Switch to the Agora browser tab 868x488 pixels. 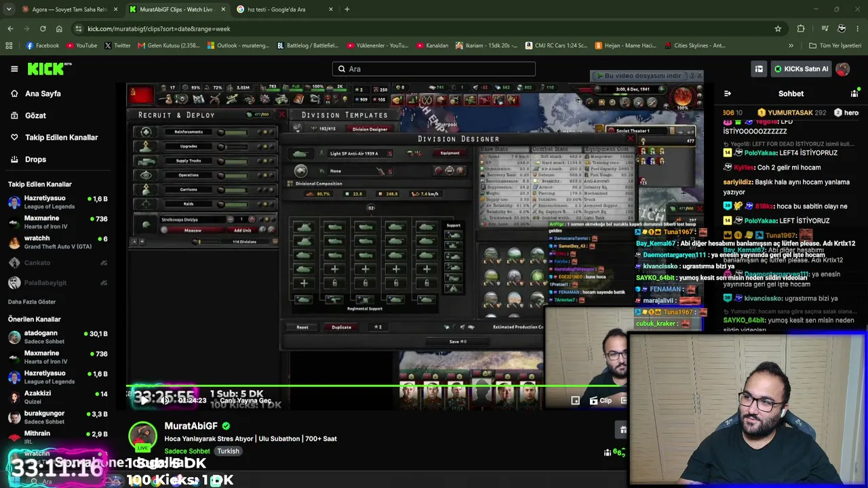[69, 9]
